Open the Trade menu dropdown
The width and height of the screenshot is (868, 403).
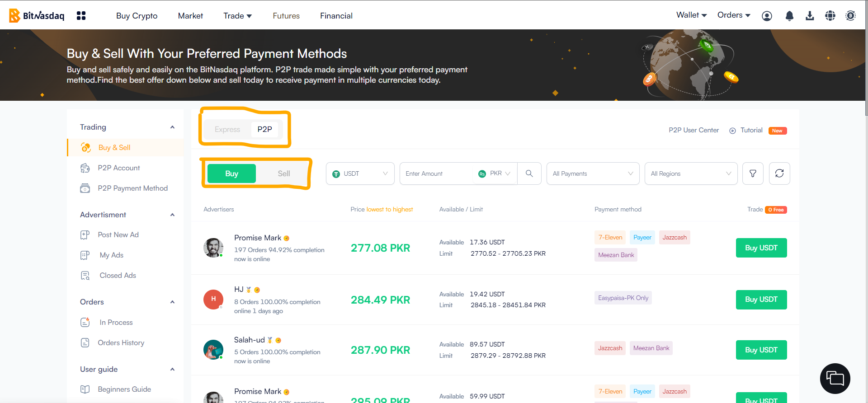(x=238, y=16)
